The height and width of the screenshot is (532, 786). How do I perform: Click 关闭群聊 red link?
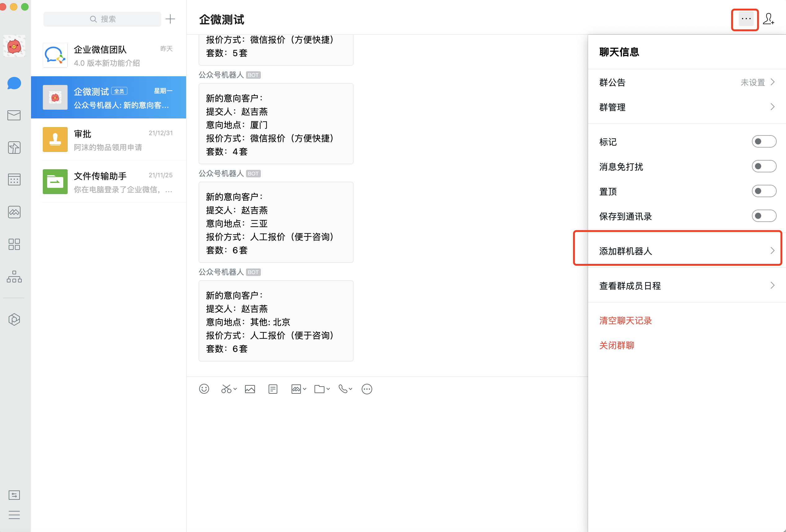(x=617, y=345)
